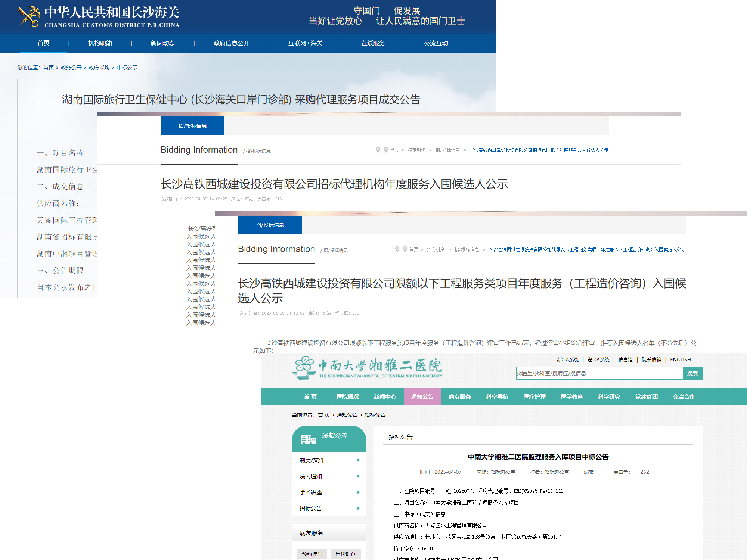Click hospital announcement title 监理服务入库项目中标公告
This screenshot has width=747, height=560.
(538, 457)
